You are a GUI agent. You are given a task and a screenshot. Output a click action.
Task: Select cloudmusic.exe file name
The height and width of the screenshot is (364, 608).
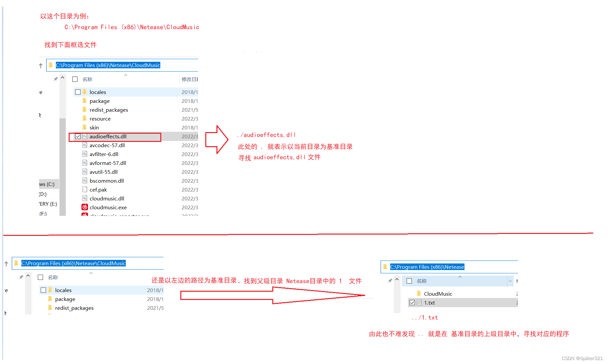point(108,207)
